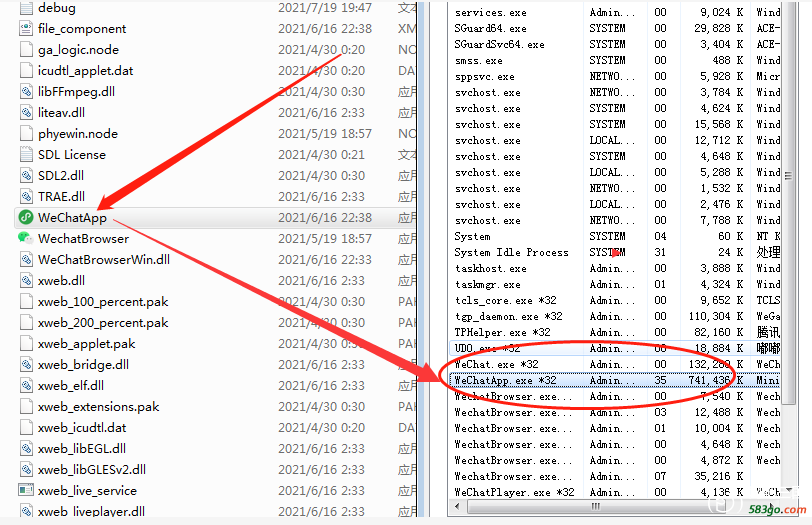Select the WechatBrowser file name in explorer
812x525 pixels.
[83, 239]
